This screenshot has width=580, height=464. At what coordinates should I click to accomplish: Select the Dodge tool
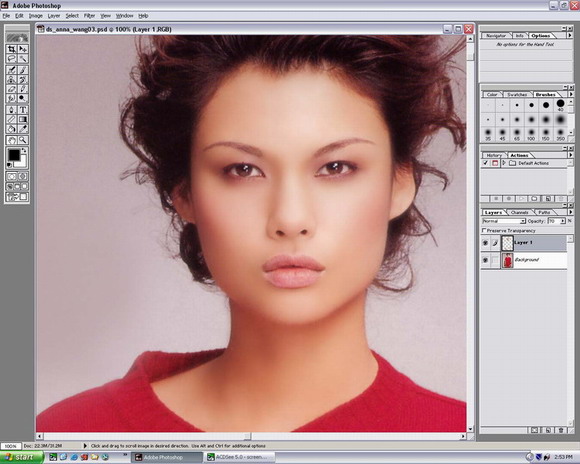pos(23,98)
